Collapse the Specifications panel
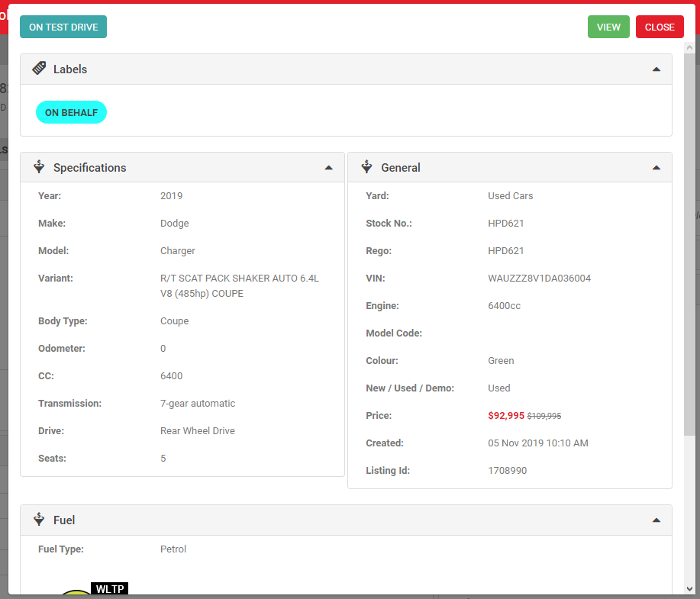The height and width of the screenshot is (599, 700). 328,168
